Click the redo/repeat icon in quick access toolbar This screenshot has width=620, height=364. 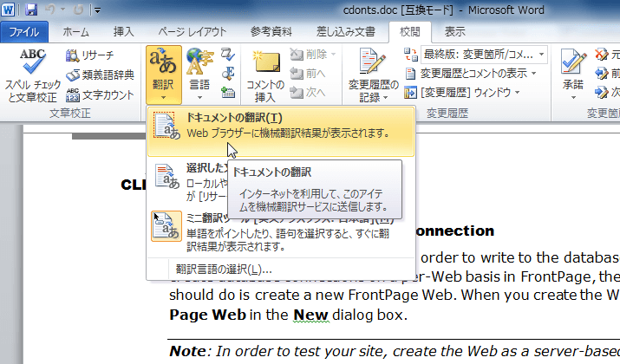(78, 10)
